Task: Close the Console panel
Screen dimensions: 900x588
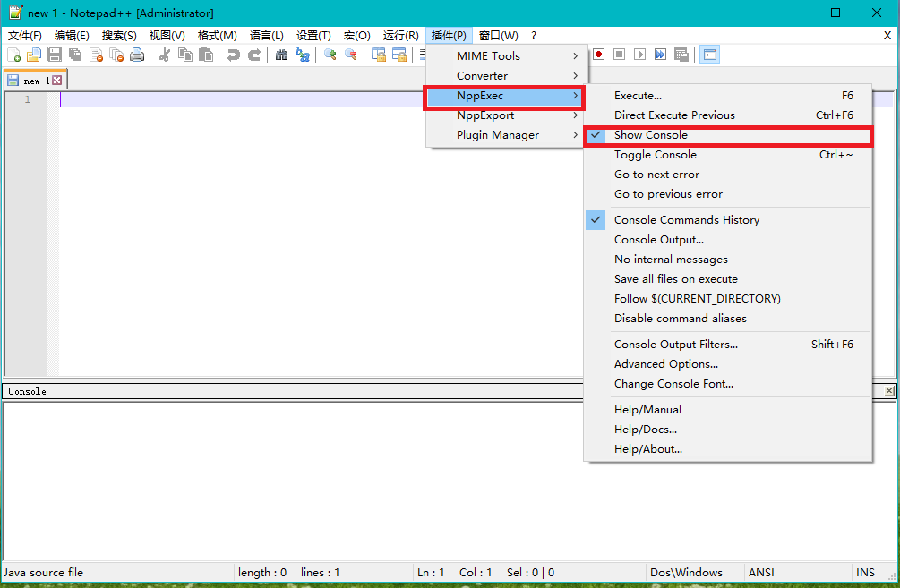Action: coord(889,391)
